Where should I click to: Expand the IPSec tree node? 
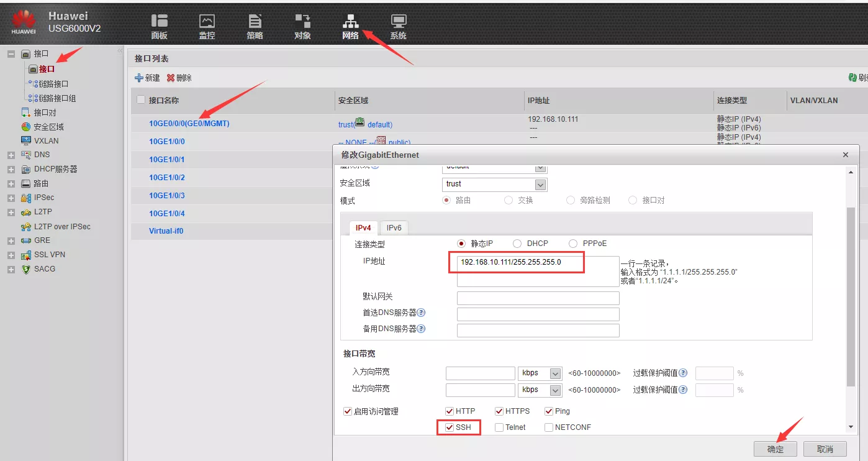coord(11,198)
